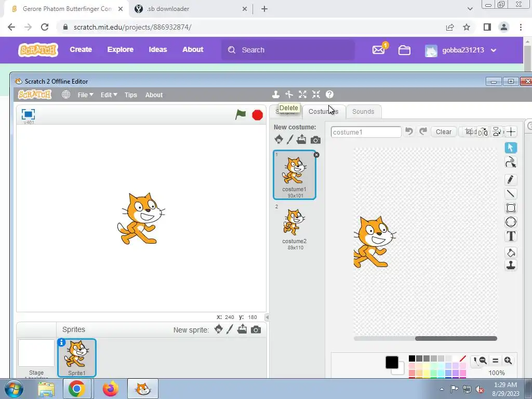Zoom in the paint canvas
This screenshot has width=532, height=399.
[x=508, y=361]
